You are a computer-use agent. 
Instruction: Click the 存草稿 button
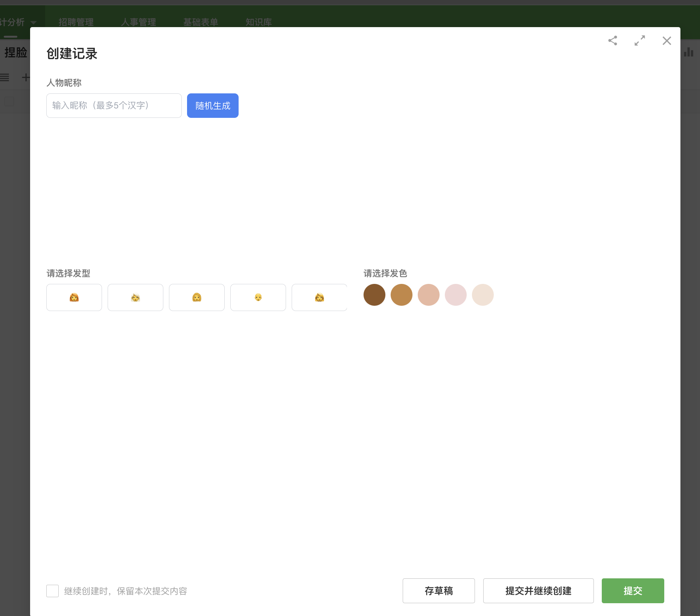click(438, 591)
